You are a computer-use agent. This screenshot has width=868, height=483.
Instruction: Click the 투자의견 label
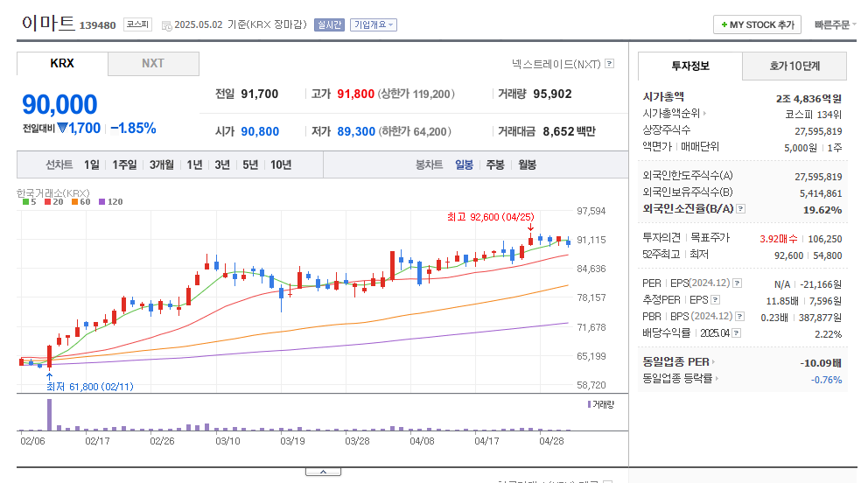(661, 238)
